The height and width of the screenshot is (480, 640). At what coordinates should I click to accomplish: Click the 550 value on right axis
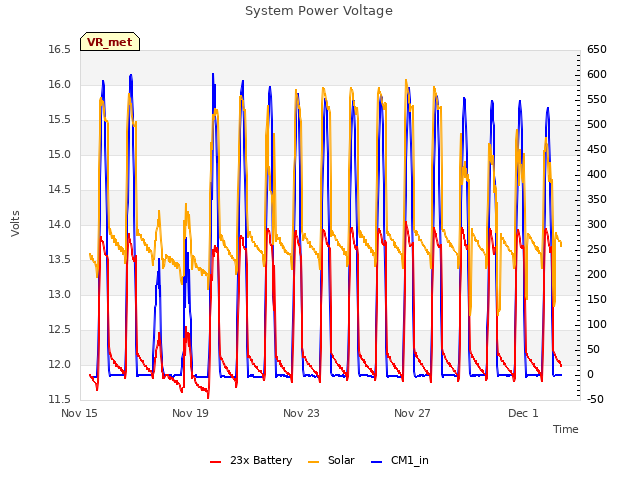597,100
